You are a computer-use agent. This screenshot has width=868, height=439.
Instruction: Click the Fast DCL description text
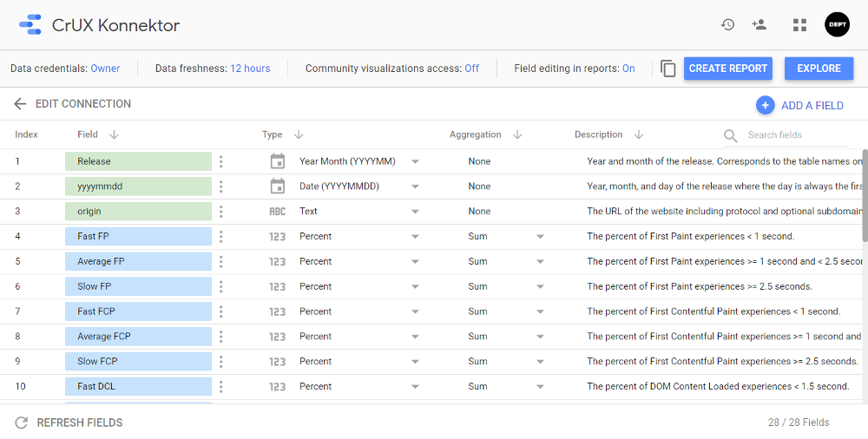click(x=718, y=386)
